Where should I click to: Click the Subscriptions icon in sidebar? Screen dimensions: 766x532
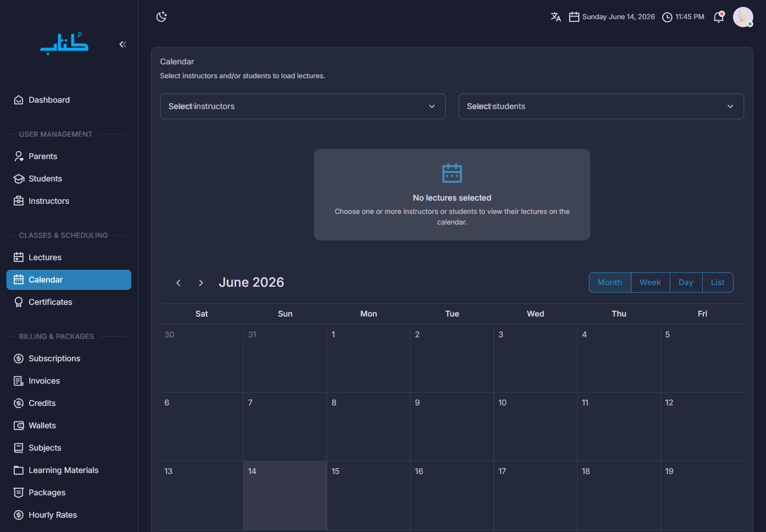(19, 359)
